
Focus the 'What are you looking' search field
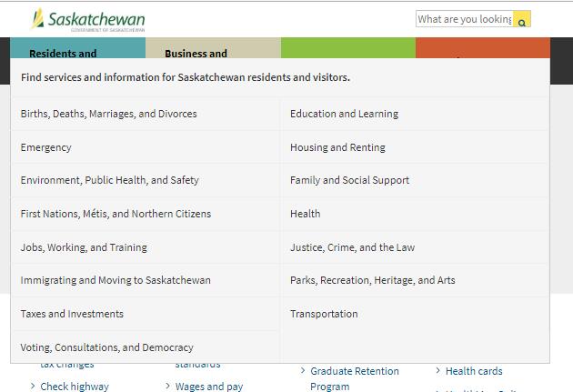465,19
